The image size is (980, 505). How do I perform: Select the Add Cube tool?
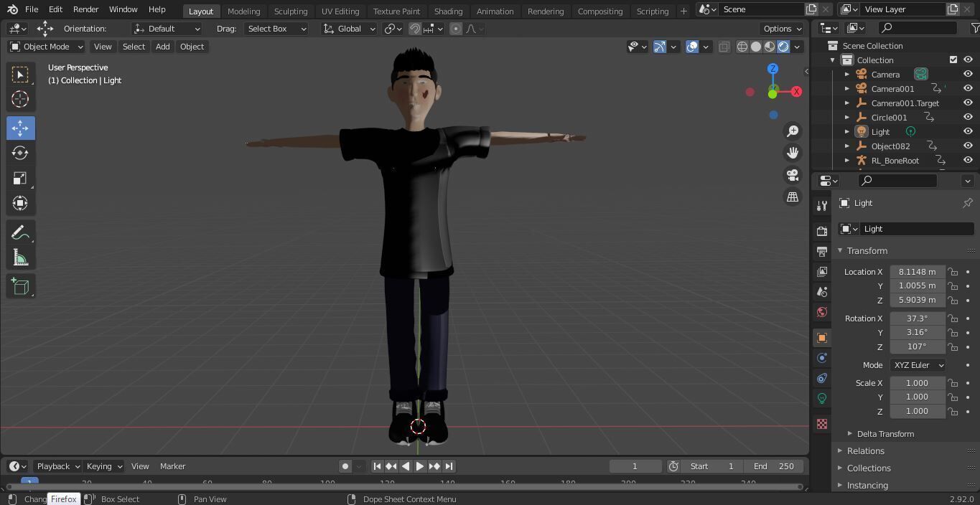point(20,287)
